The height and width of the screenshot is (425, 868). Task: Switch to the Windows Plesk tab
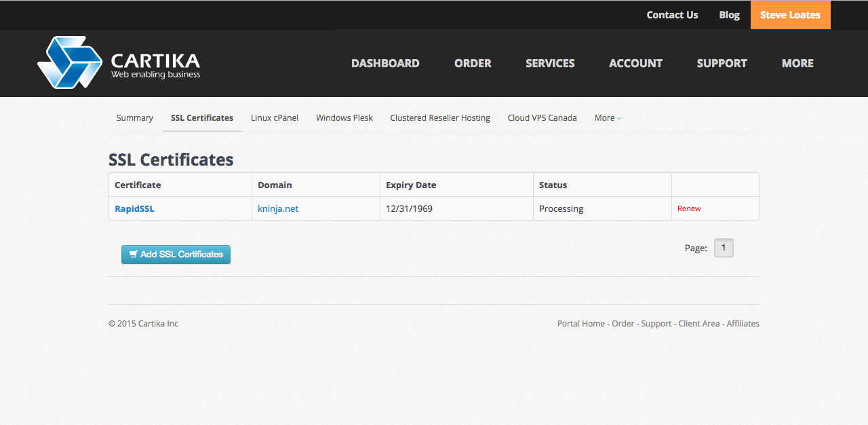click(x=344, y=117)
